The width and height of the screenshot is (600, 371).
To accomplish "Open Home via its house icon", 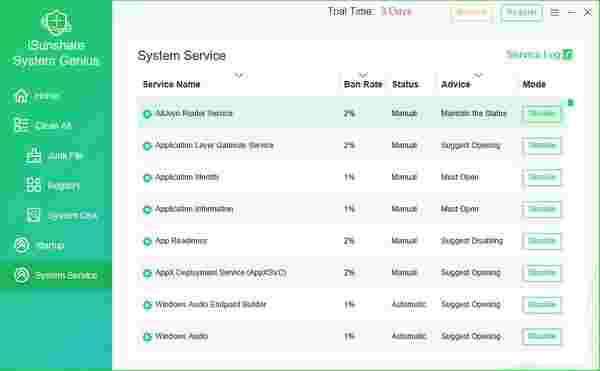I will (x=21, y=96).
